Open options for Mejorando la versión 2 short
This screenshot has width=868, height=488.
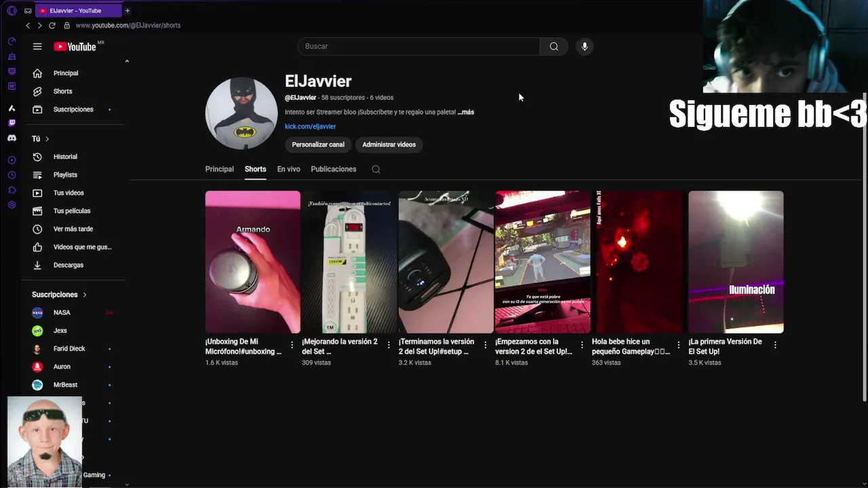(x=389, y=345)
